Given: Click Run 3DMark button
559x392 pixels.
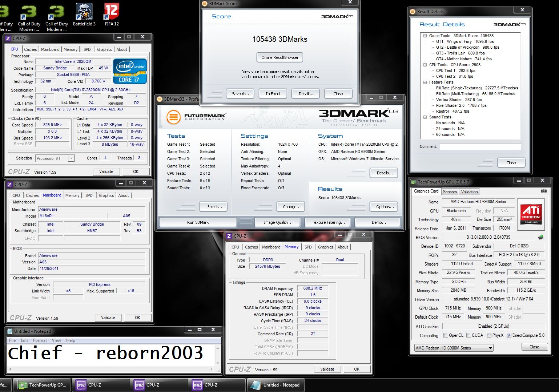Looking at the screenshot, I should point(198,222).
